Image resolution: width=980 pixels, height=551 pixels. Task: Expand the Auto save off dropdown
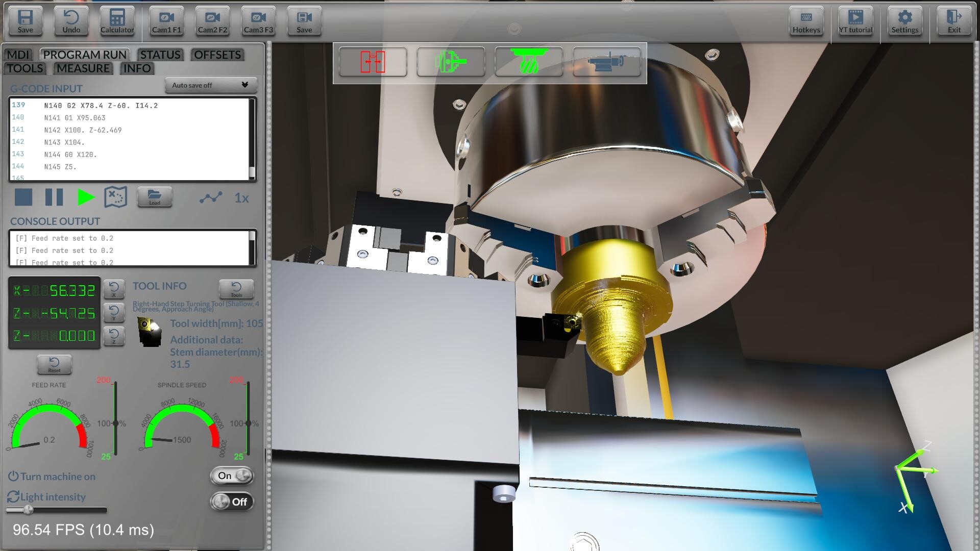[210, 85]
